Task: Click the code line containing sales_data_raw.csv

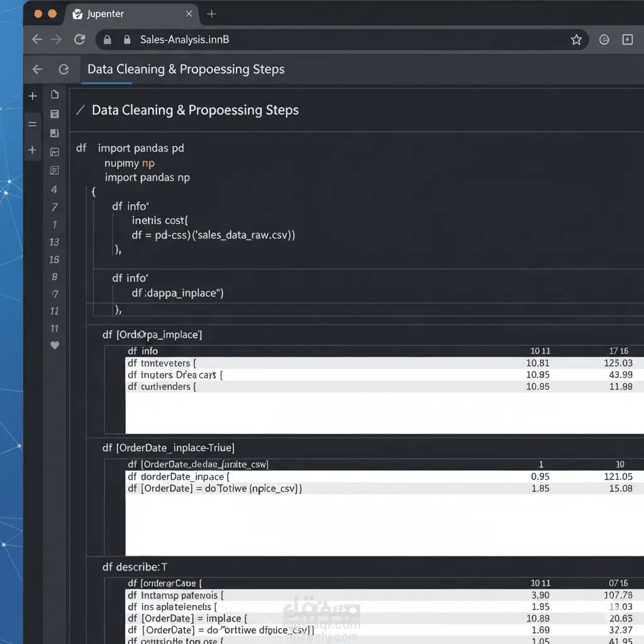Action: tap(213, 235)
